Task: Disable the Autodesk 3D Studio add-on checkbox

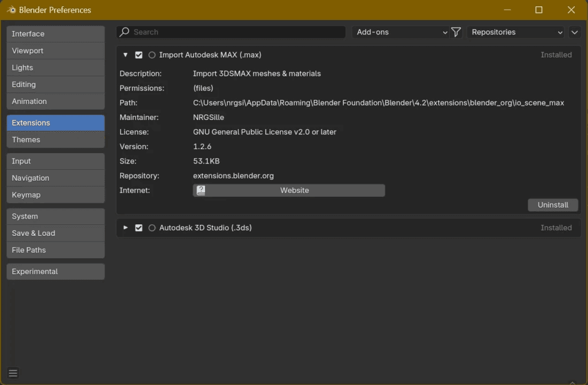Action: click(x=139, y=228)
